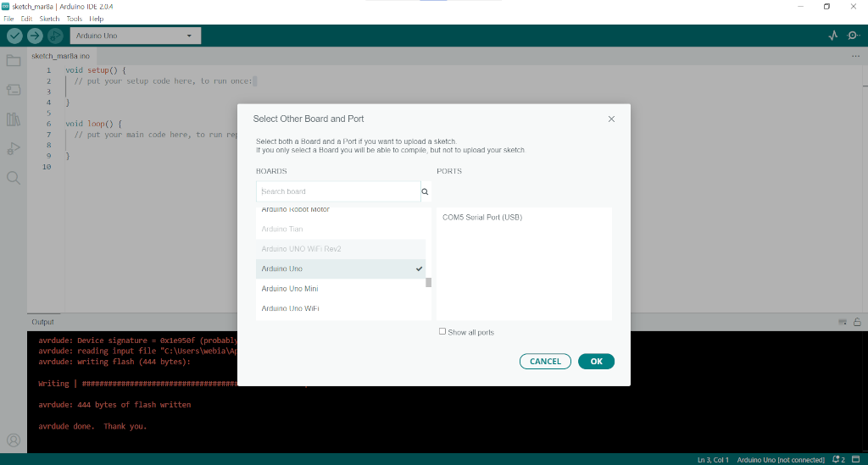Click 'avrdude done. Thank you.' output line
The height and width of the screenshot is (465, 868).
point(92,426)
